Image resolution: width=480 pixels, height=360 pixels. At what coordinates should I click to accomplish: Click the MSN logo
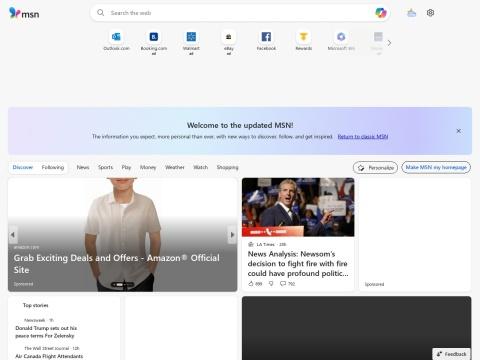pyautogui.click(x=24, y=13)
